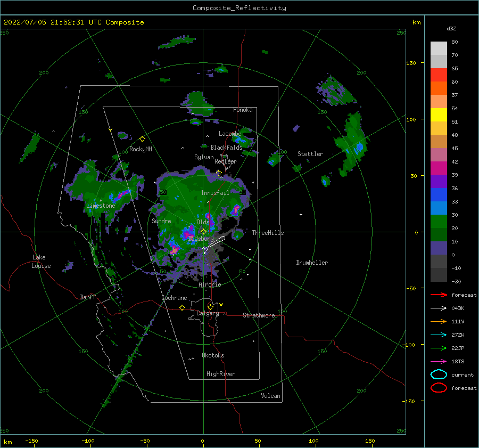The image size is (479, 448).
Task: Click the Stettler city label
Action: [x=310, y=154]
